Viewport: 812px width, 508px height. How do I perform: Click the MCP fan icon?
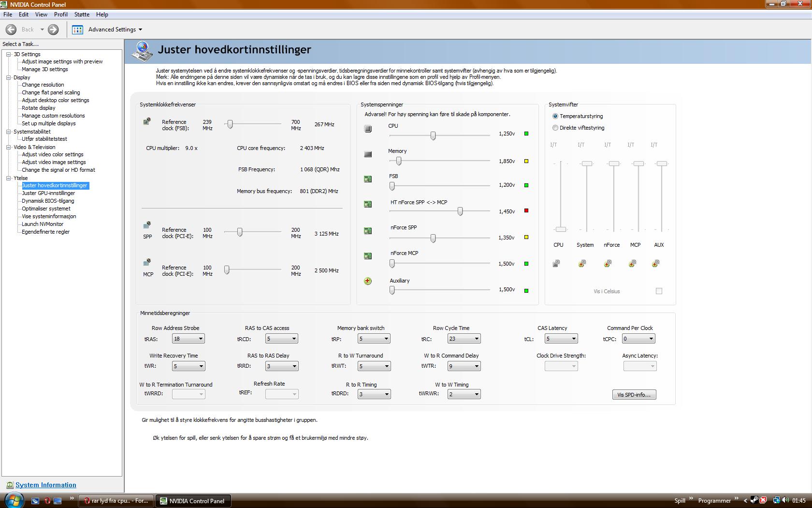point(632,263)
